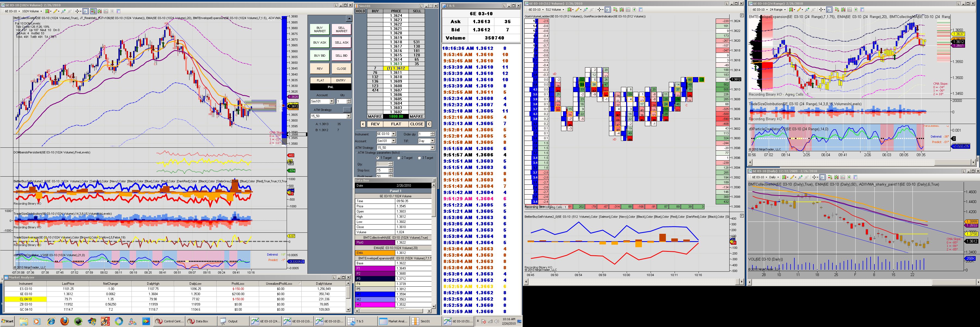Switch to Market Analyzer taskbar item
The image size is (980, 327).
[x=393, y=321]
